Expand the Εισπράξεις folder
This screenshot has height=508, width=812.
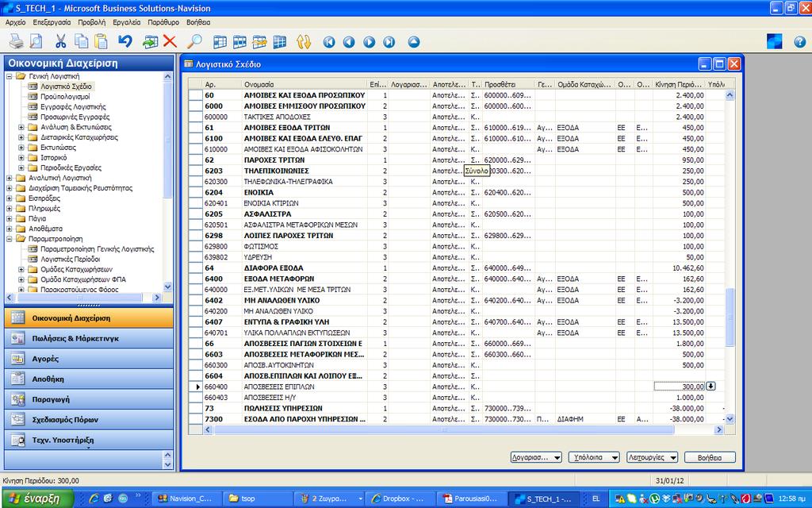[x=10, y=198]
